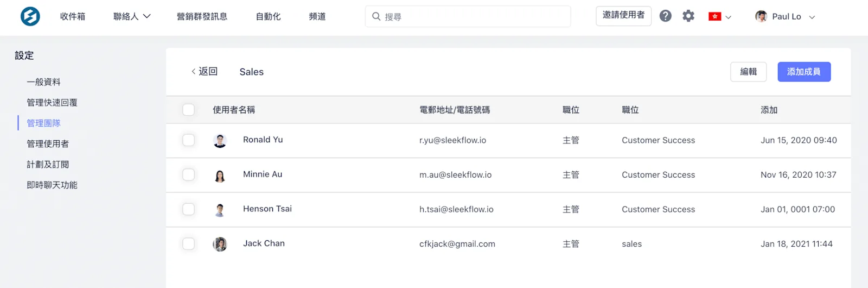Open the 頻道 channels tab
The height and width of the screenshot is (288, 868).
click(x=317, y=16)
